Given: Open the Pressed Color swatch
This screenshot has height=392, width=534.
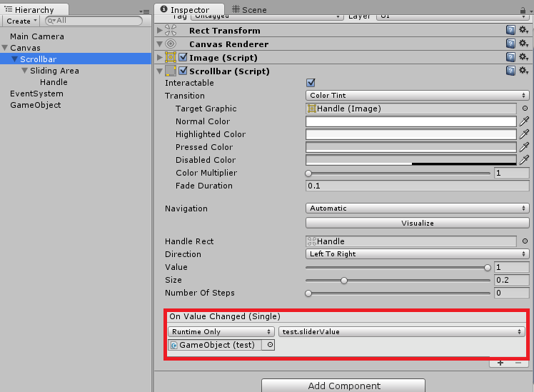Looking at the screenshot, I should coord(411,147).
